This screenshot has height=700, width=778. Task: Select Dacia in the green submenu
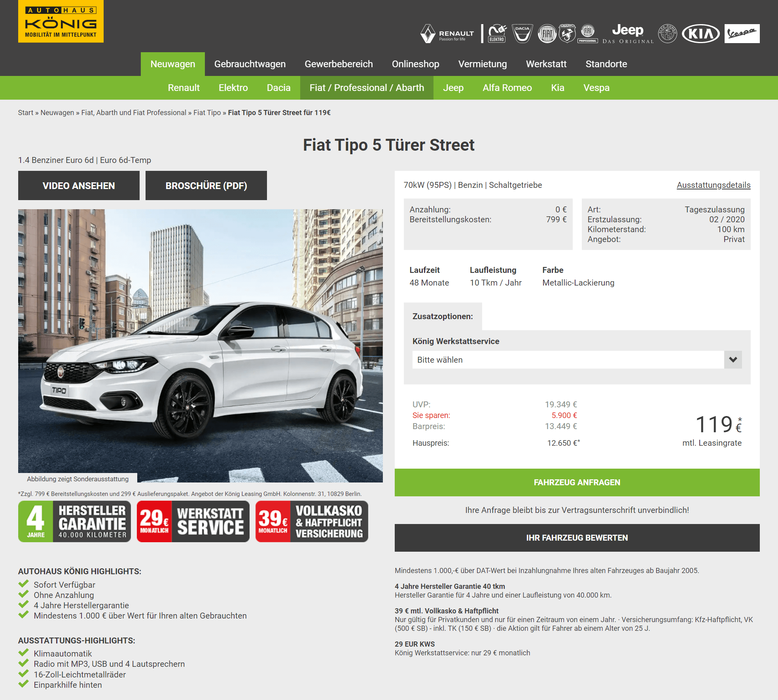point(279,88)
